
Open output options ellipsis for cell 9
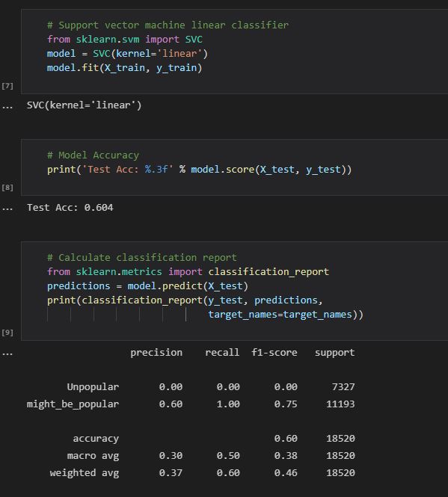pos(7,354)
